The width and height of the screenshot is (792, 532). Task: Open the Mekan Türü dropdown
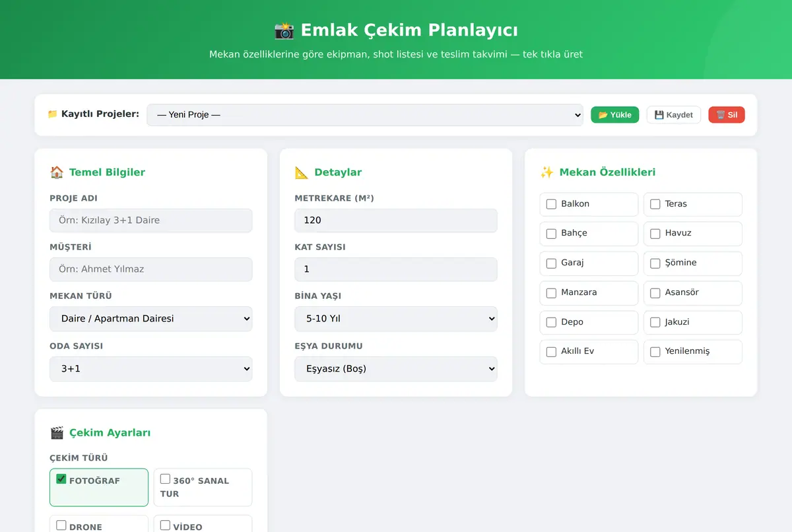[151, 319]
